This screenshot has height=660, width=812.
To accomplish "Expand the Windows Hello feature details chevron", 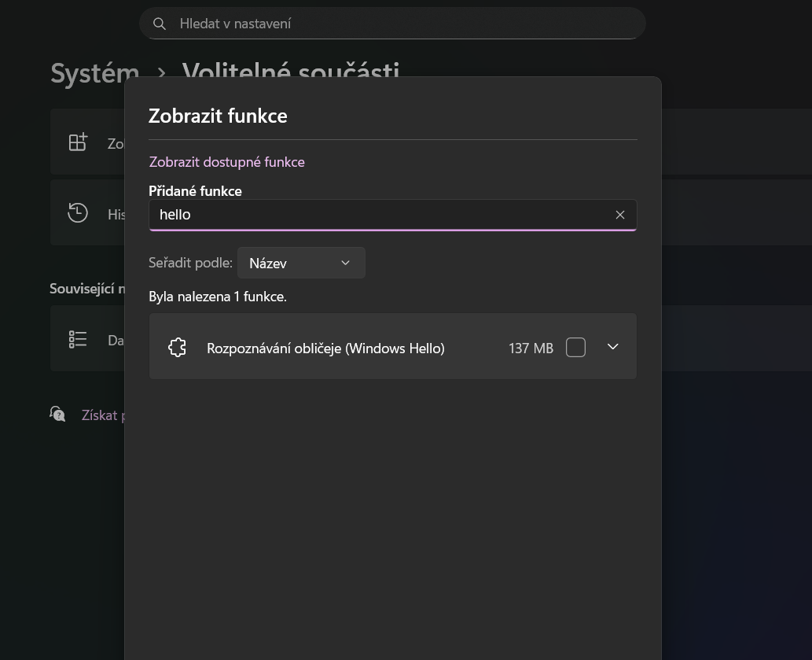I will [x=612, y=347].
